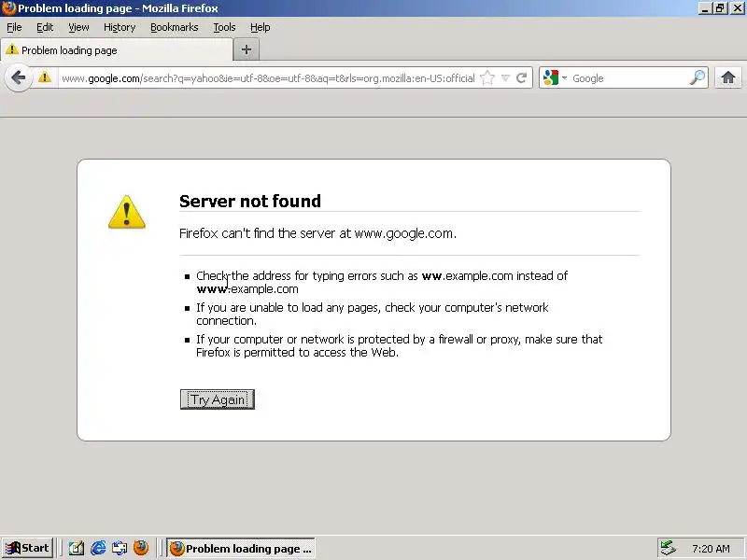
Task: Select the Firefox taskbar window button
Action: 241,548
